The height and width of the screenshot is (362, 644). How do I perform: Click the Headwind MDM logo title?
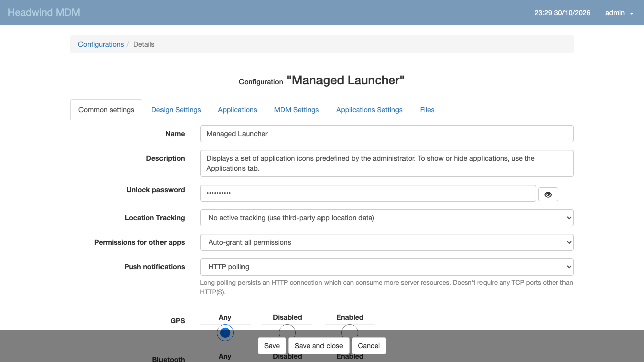[44, 12]
